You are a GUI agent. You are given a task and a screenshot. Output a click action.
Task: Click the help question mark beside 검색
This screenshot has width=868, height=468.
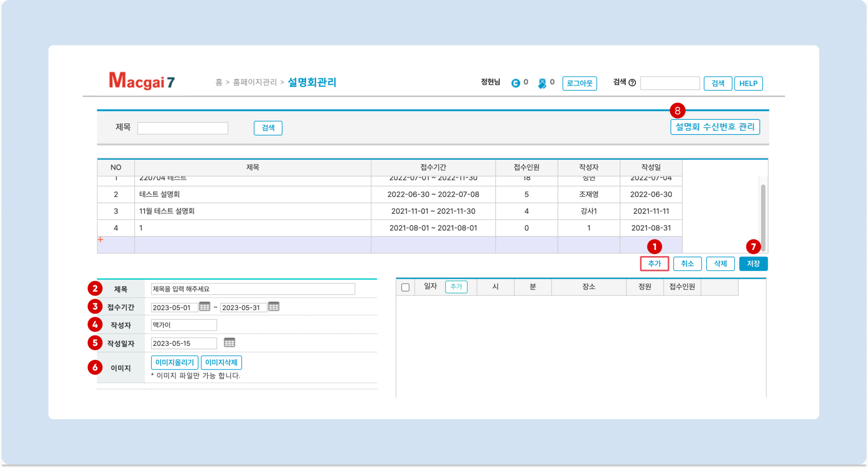point(633,83)
